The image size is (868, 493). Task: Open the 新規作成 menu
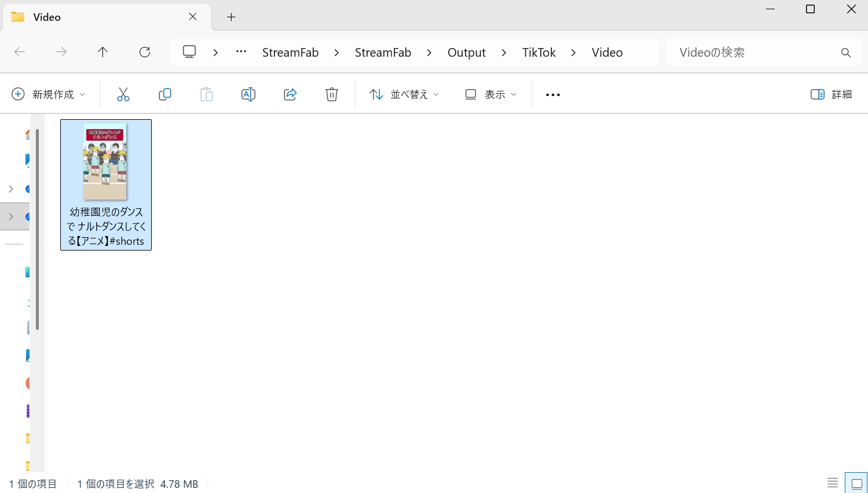click(x=49, y=94)
